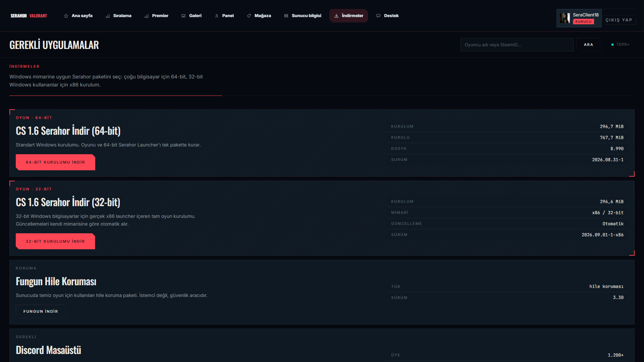Click the x86 / 32-bit architecture value
The width and height of the screenshot is (644, 362).
607,213
